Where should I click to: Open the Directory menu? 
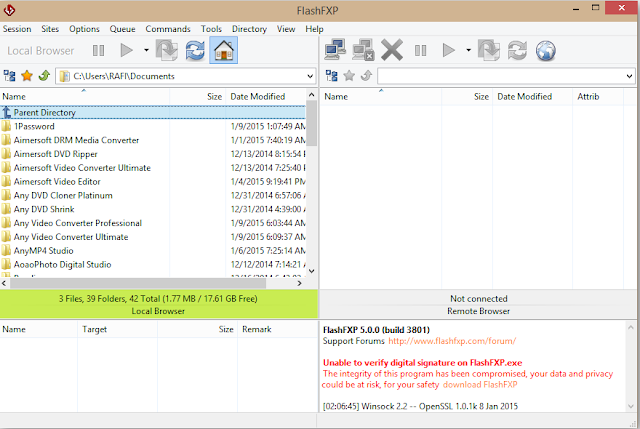pos(249,29)
